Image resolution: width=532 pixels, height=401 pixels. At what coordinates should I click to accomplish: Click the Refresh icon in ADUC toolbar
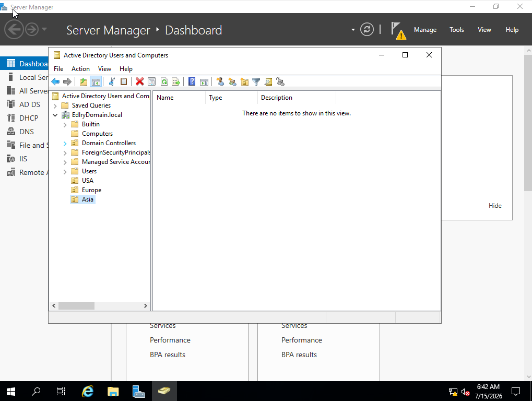[x=164, y=82]
